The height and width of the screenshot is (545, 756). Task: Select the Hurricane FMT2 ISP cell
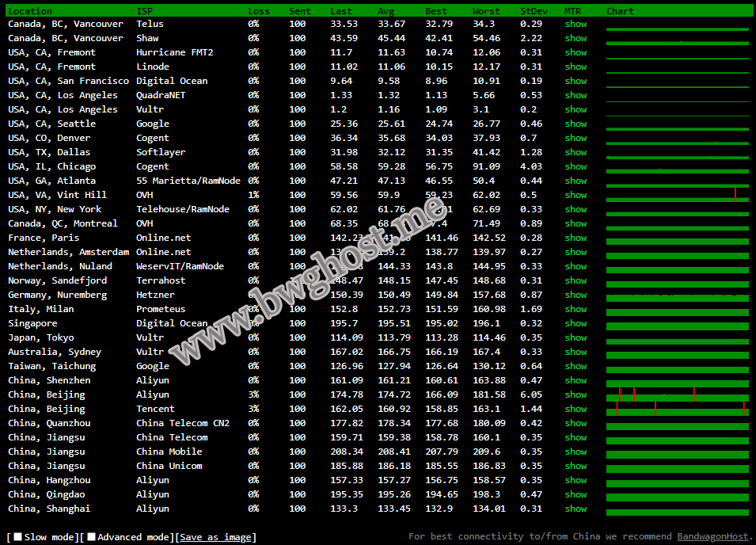(x=174, y=52)
